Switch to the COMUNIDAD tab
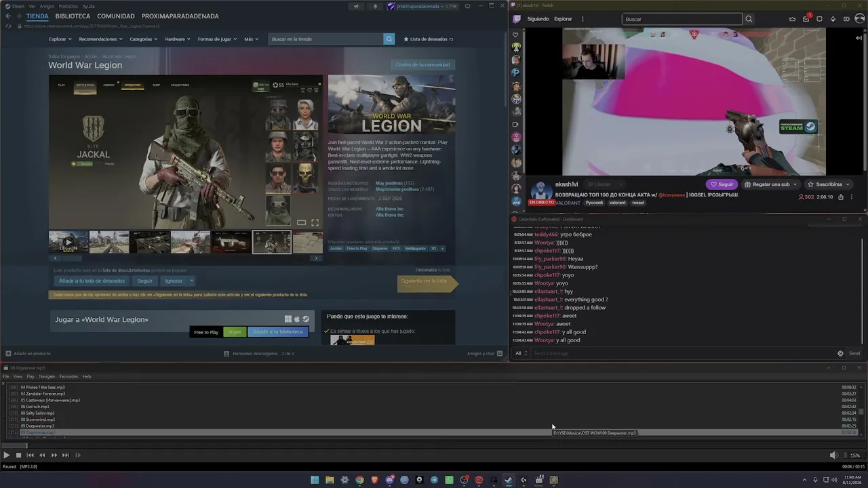The image size is (868, 488). tap(115, 16)
